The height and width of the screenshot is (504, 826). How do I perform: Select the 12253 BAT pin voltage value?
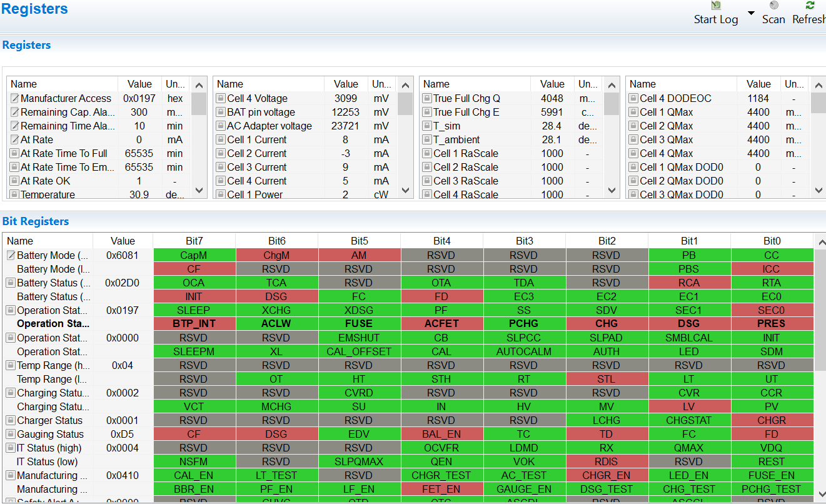click(346, 112)
